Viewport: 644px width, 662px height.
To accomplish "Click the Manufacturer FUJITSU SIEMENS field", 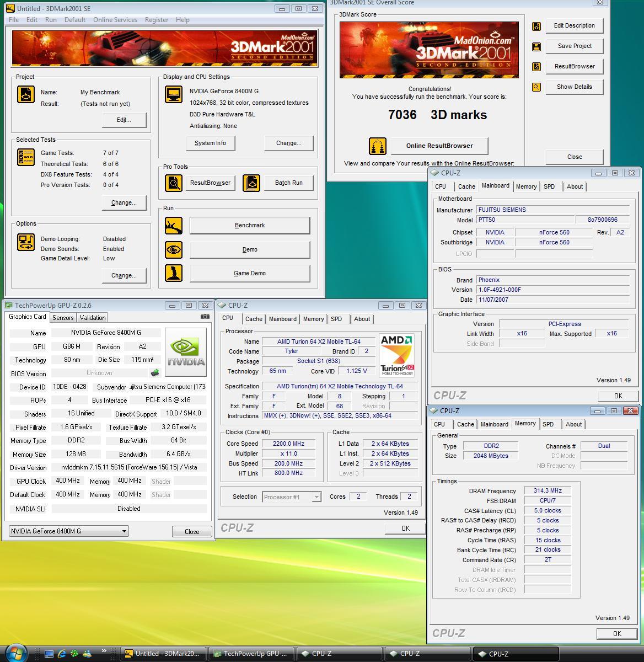I will point(553,210).
